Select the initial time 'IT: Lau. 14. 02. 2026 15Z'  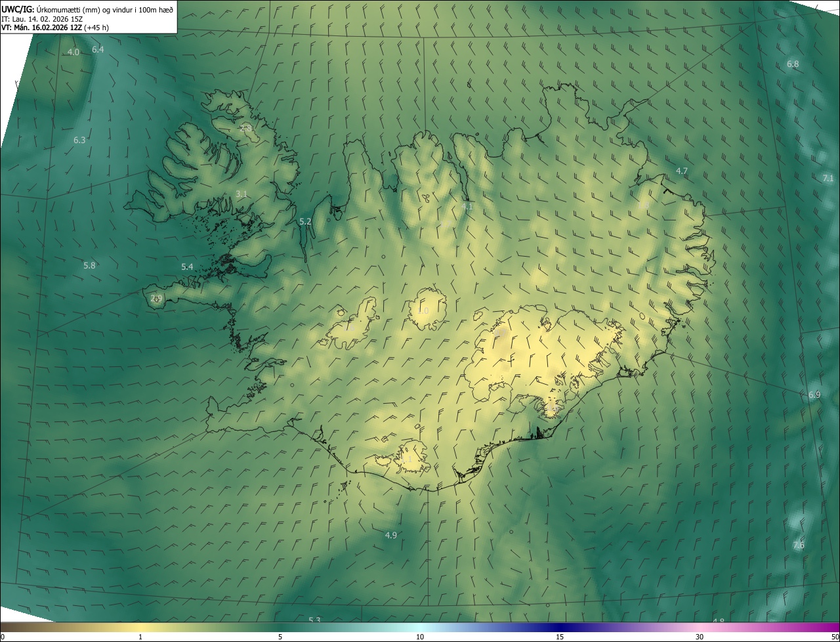tap(42, 19)
